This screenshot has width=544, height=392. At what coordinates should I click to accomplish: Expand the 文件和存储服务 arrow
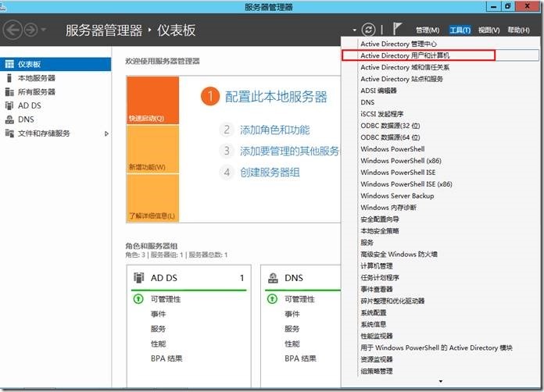click(x=106, y=134)
